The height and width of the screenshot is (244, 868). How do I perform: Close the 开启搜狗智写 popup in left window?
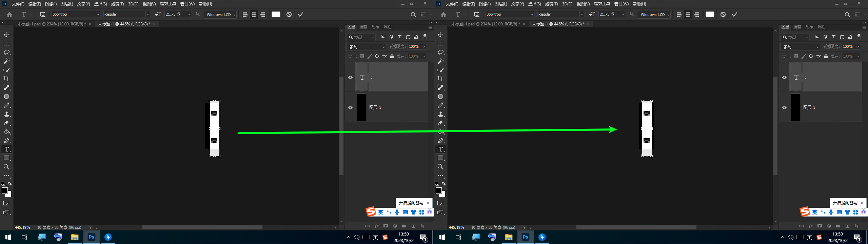(428, 203)
